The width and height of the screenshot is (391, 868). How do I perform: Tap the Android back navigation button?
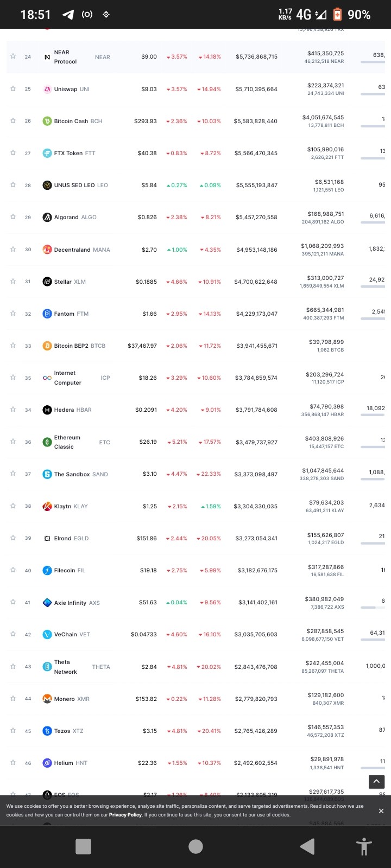(x=307, y=846)
